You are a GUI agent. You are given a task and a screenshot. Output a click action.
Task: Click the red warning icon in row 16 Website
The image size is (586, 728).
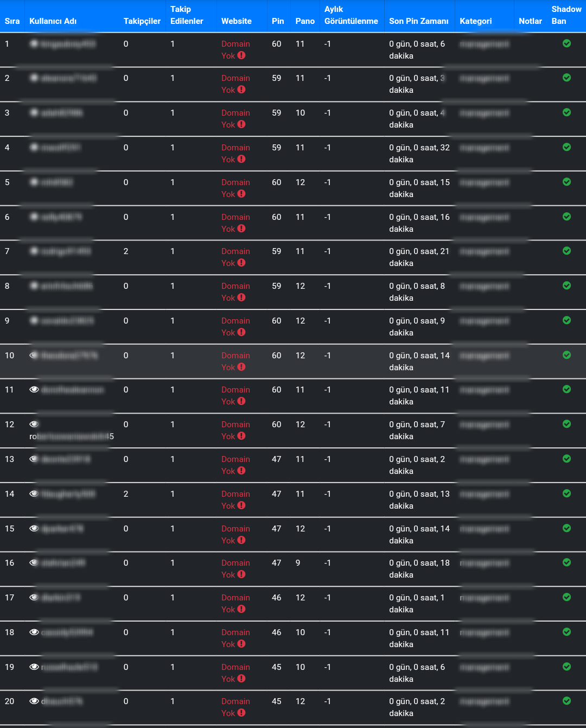tap(241, 574)
